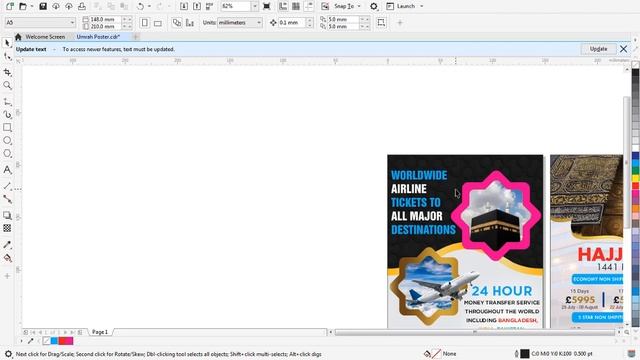Open the Options gear icon
Viewport: 640px width, 360px height.
[x=373, y=6]
